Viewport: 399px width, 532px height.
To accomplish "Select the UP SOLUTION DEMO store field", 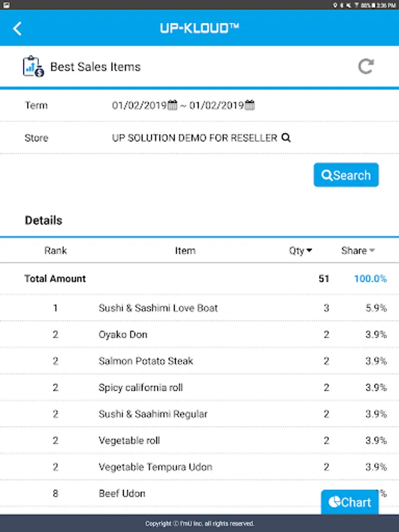I will click(x=194, y=138).
